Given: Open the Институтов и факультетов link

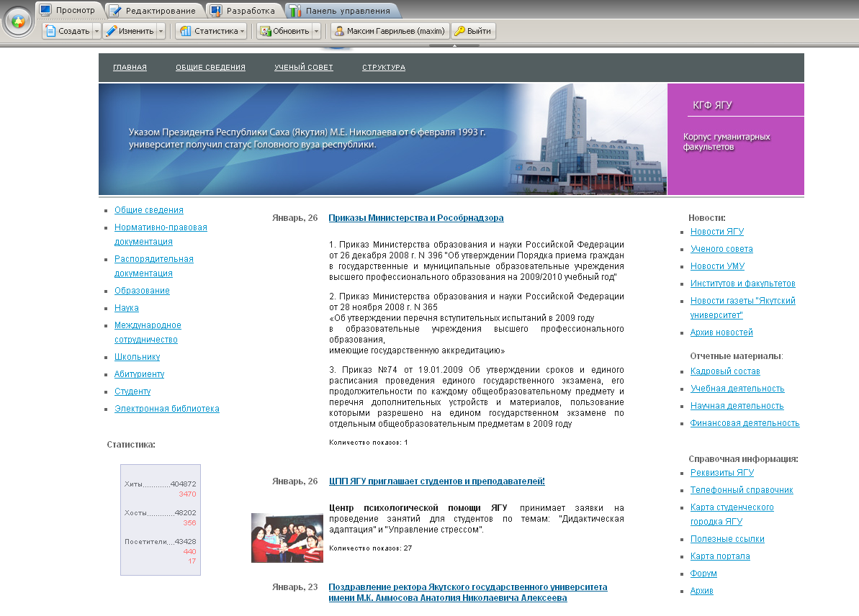Looking at the screenshot, I should click(x=743, y=284).
